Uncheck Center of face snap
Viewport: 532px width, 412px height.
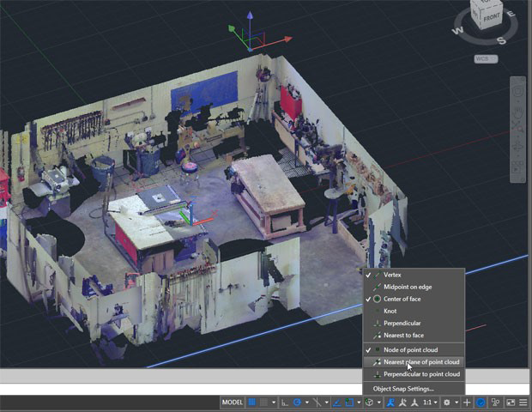tap(414, 299)
